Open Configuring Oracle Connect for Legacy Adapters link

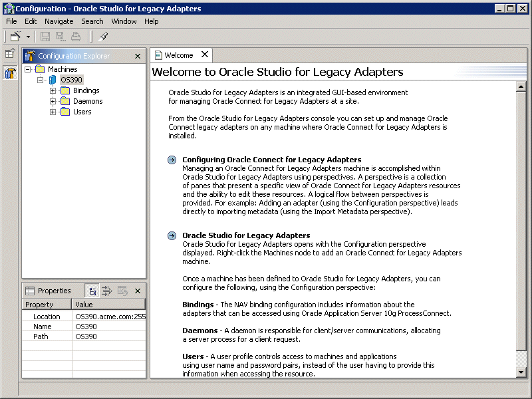(x=272, y=160)
